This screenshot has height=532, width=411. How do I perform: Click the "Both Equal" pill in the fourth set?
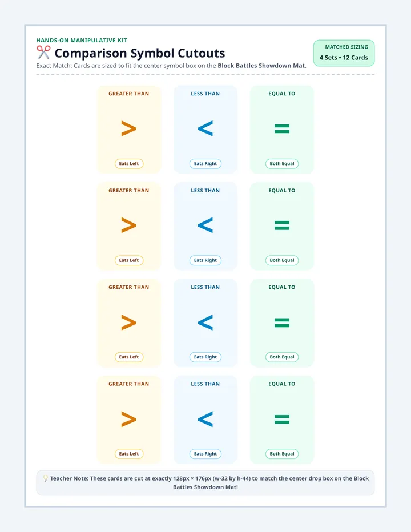click(282, 454)
